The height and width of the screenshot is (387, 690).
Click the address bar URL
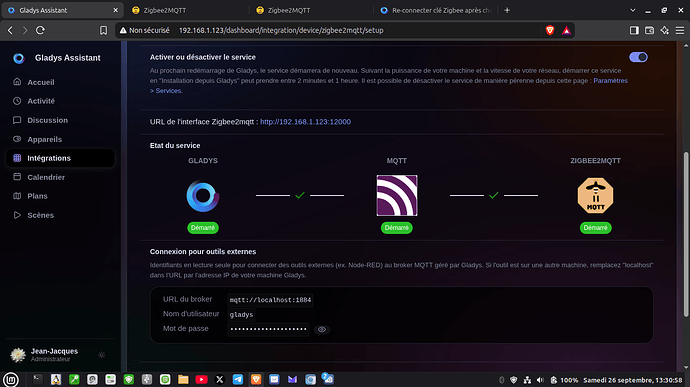pos(281,30)
